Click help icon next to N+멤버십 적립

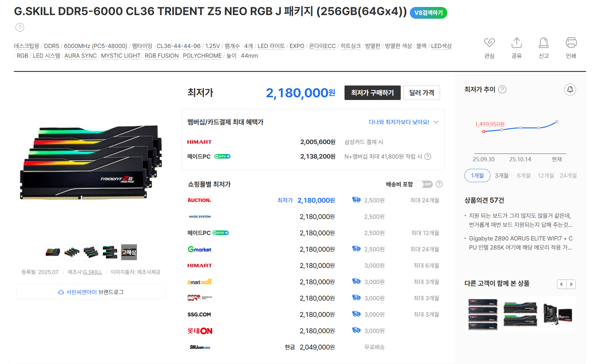[428, 156]
